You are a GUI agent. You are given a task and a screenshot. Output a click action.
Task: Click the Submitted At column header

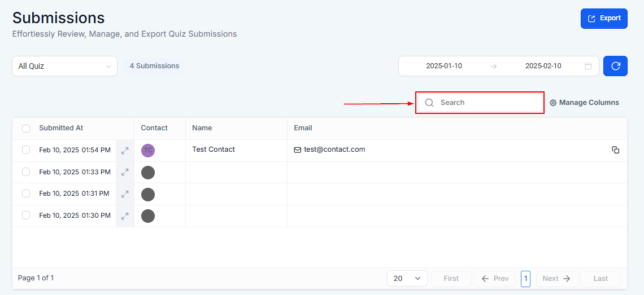tap(61, 128)
